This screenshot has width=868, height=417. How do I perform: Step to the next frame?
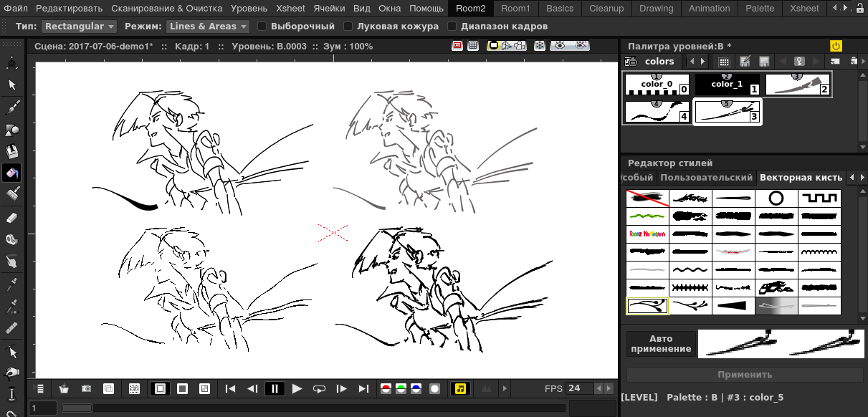(x=341, y=388)
